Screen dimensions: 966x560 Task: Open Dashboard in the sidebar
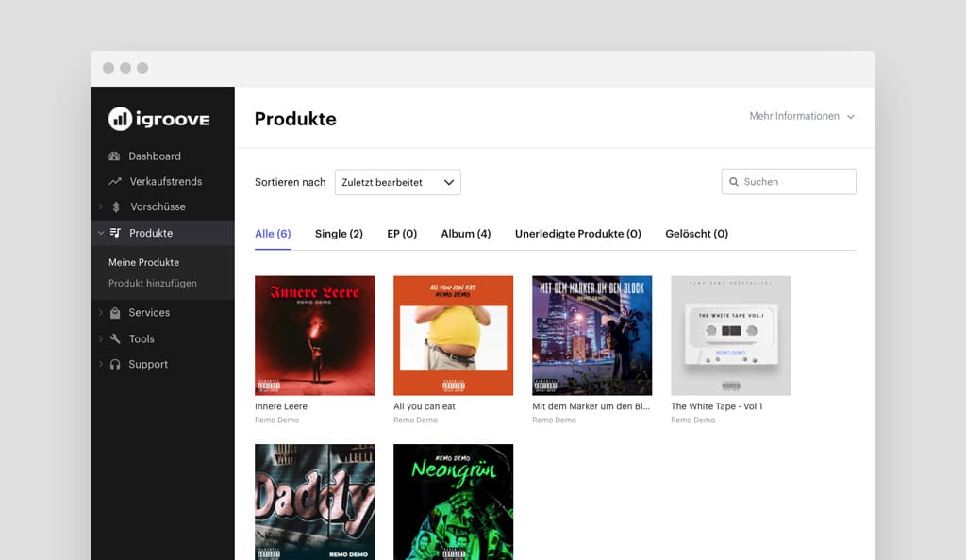coord(155,156)
